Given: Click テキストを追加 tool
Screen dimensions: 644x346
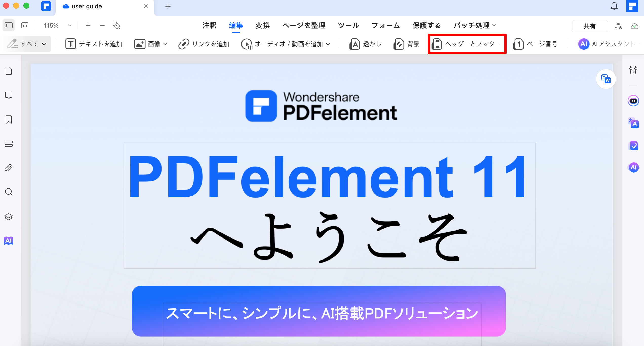Looking at the screenshot, I should pos(94,44).
